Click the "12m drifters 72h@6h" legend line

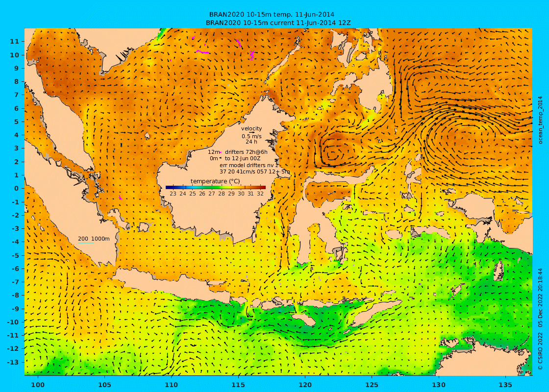tap(237, 152)
